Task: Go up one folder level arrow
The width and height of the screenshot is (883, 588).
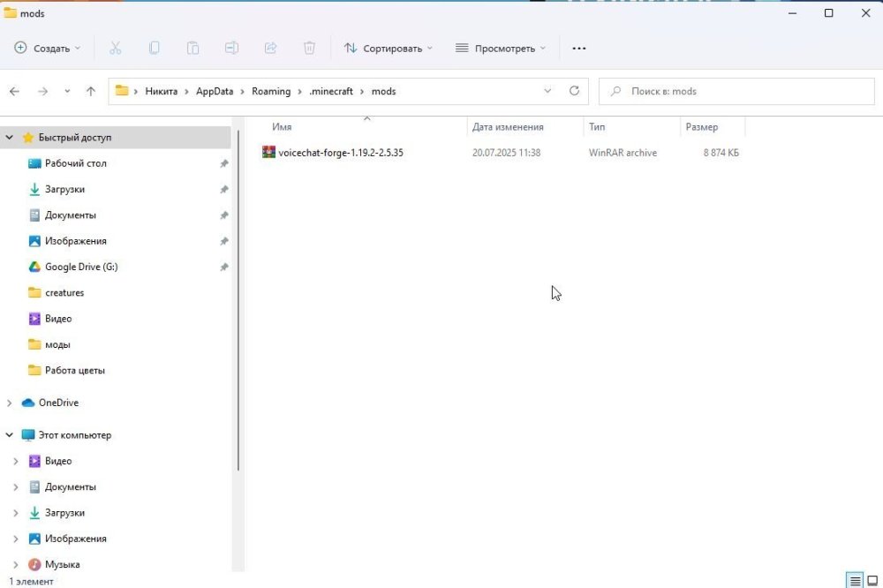Action: coord(91,91)
